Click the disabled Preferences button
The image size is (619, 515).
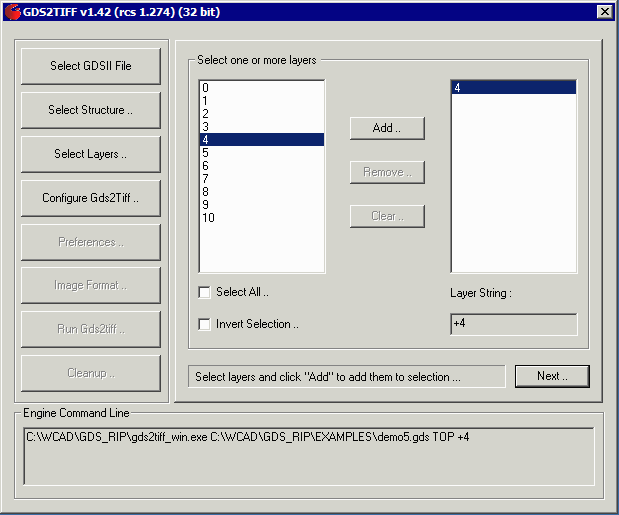click(91, 242)
